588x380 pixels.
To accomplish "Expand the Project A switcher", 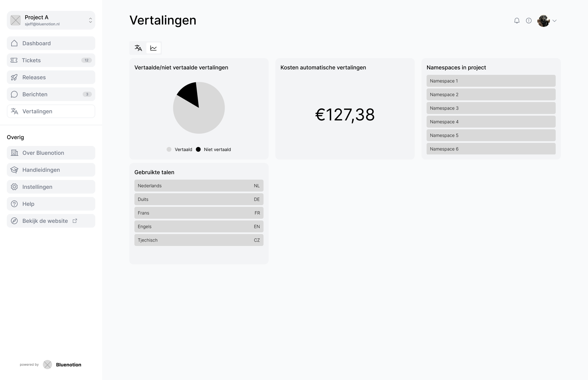I will tap(90, 20).
